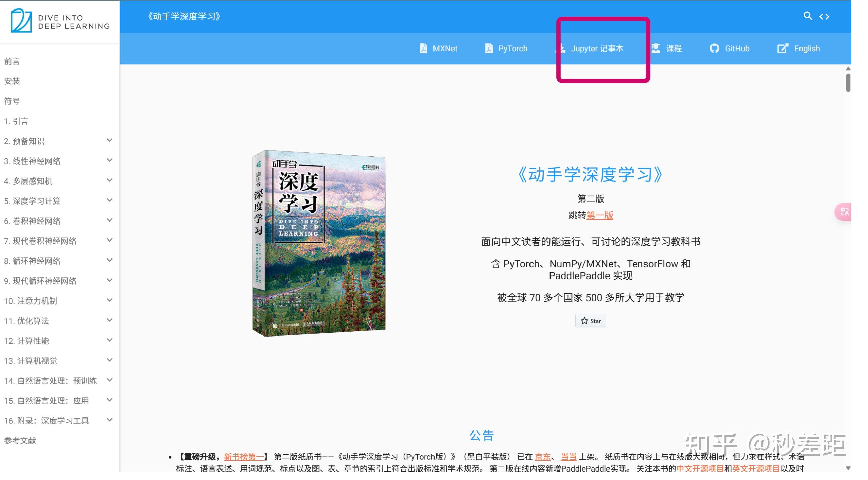The image size is (868, 480).
Task: Switch to the English version
Action: click(x=807, y=49)
